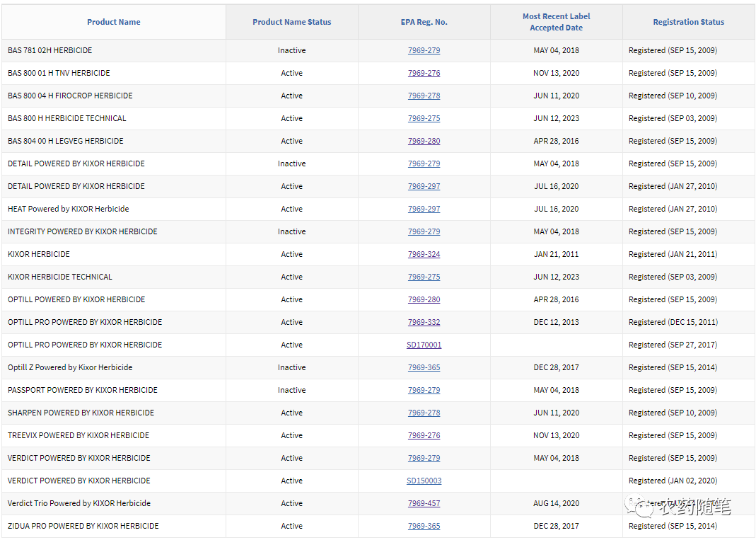
Task: Open SD170001 link for OPTILL PRO
Action: click(424, 345)
